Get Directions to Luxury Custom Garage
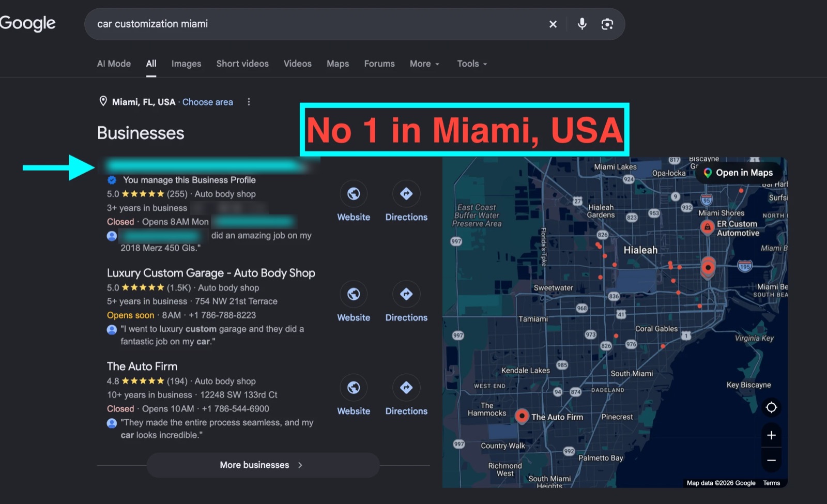This screenshot has height=504, width=827. [406, 302]
